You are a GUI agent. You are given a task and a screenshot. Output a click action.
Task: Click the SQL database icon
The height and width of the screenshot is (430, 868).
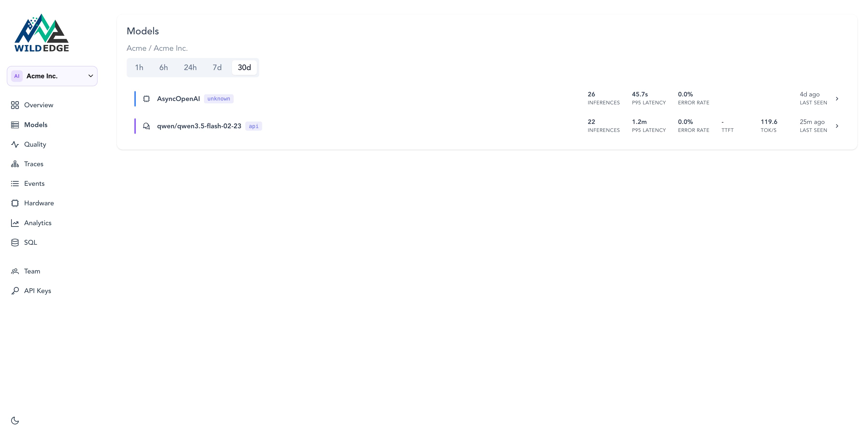[15, 242]
